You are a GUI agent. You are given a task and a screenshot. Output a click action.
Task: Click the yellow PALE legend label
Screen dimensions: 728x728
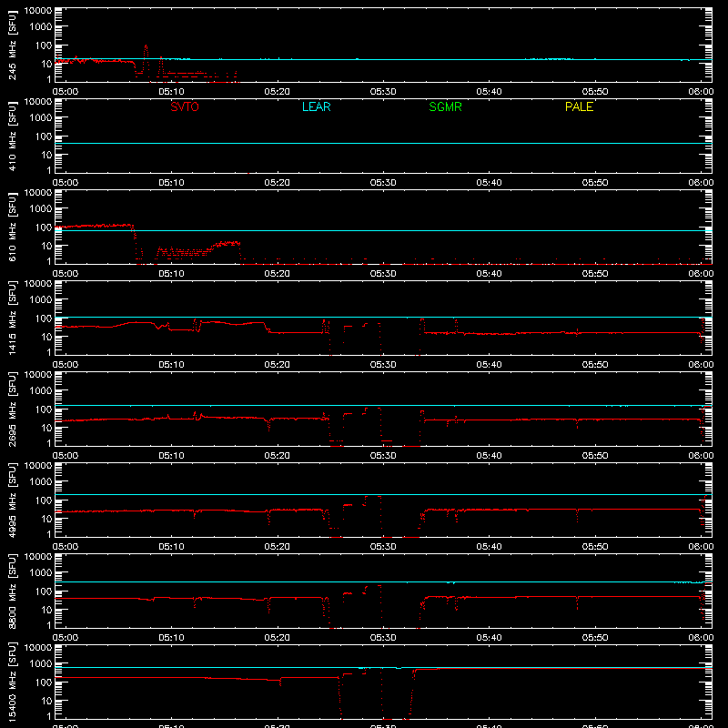tap(579, 106)
